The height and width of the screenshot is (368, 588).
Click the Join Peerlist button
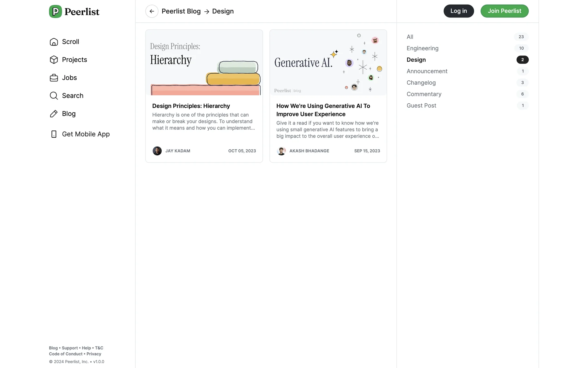coord(504,11)
